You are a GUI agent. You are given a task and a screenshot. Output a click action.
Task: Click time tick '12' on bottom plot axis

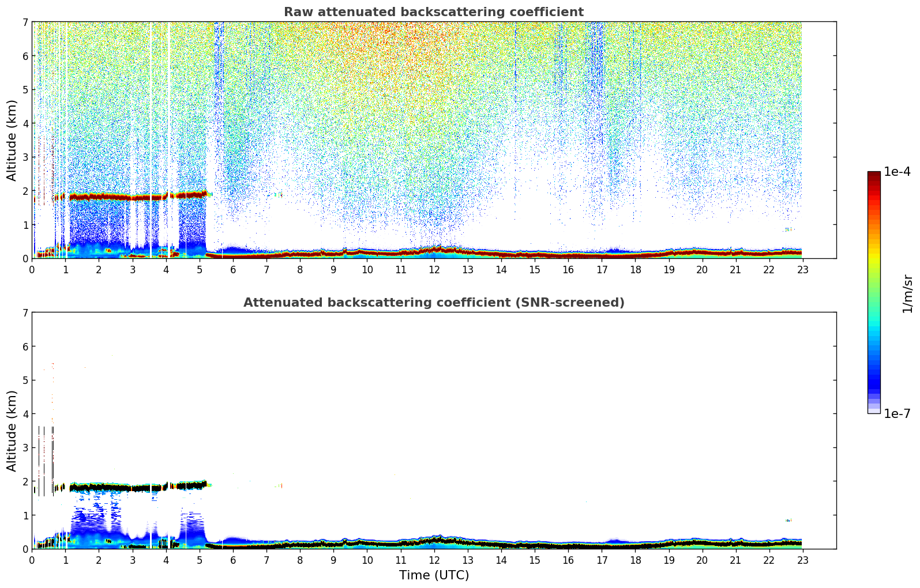click(x=434, y=560)
